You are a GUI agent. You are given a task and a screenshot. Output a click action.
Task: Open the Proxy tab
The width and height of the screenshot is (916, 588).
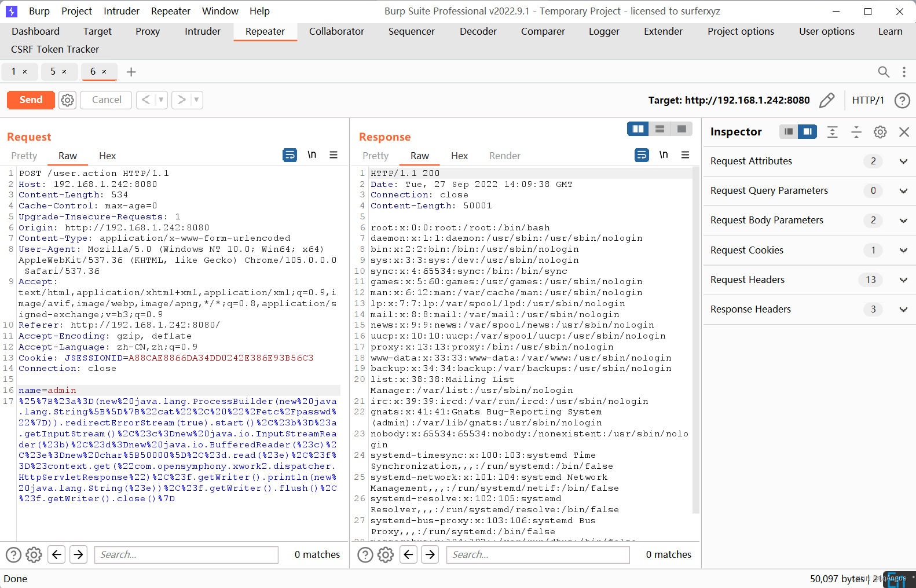[x=148, y=31]
